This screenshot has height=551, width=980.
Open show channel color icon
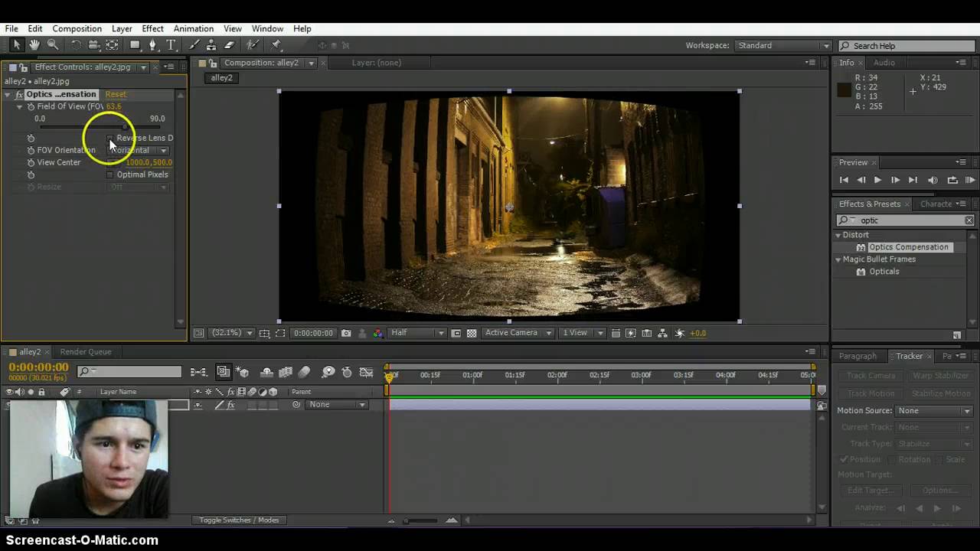click(377, 333)
